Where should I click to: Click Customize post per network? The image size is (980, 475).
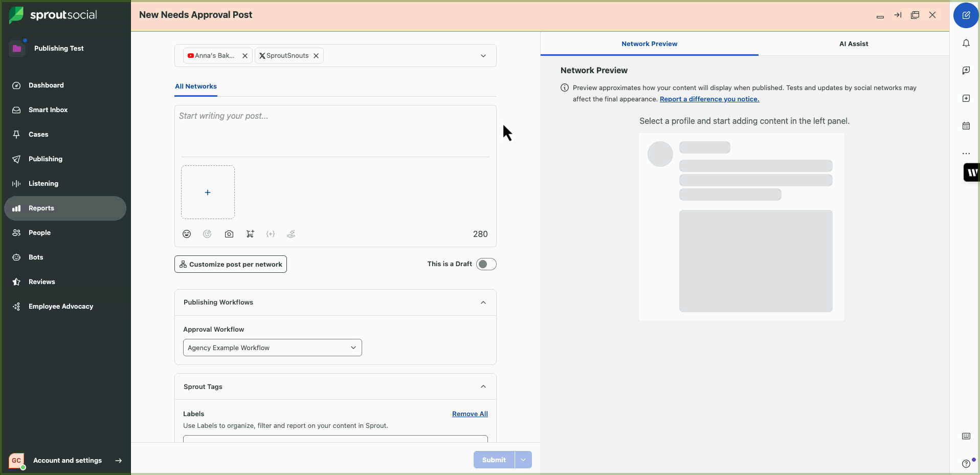(231, 264)
